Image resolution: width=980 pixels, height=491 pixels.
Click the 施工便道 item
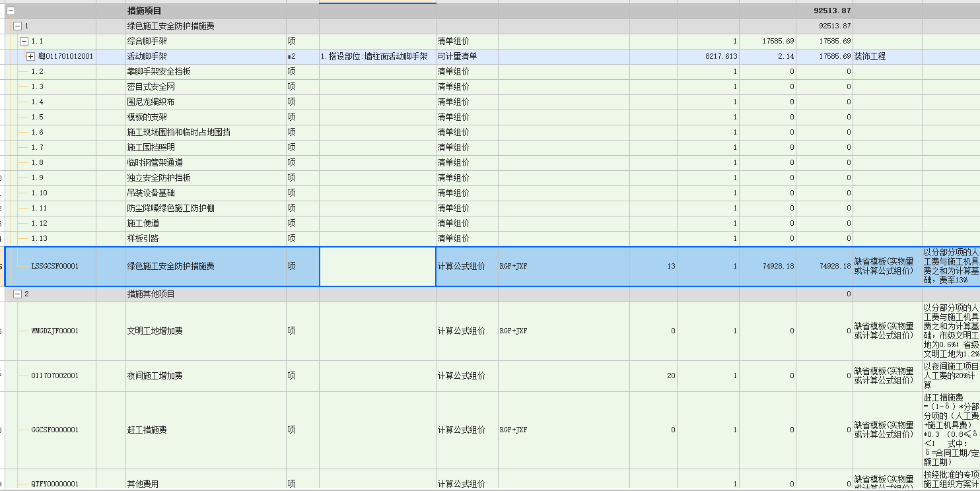[143, 224]
